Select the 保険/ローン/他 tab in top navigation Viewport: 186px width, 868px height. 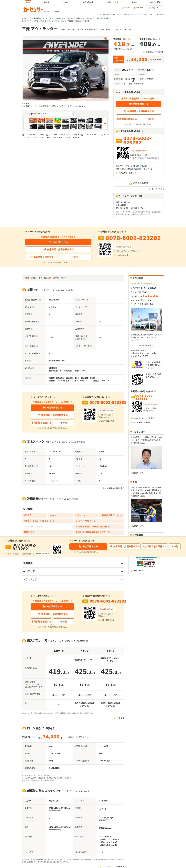(112, 2)
